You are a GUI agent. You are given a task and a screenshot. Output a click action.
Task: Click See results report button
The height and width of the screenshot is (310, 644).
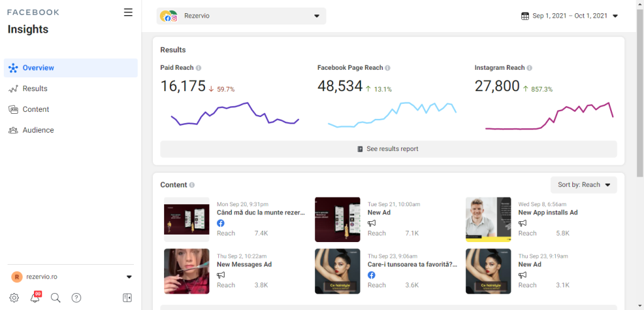[388, 149]
